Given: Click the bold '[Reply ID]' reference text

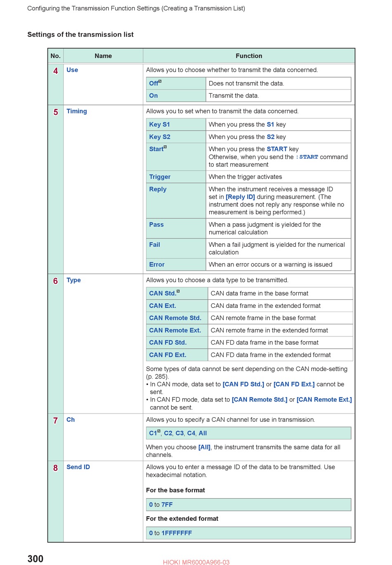Looking at the screenshot, I should 240,197.
